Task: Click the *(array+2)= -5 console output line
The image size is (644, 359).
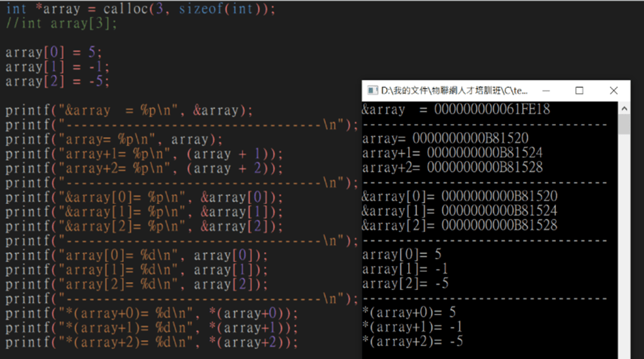Action: [413, 341]
